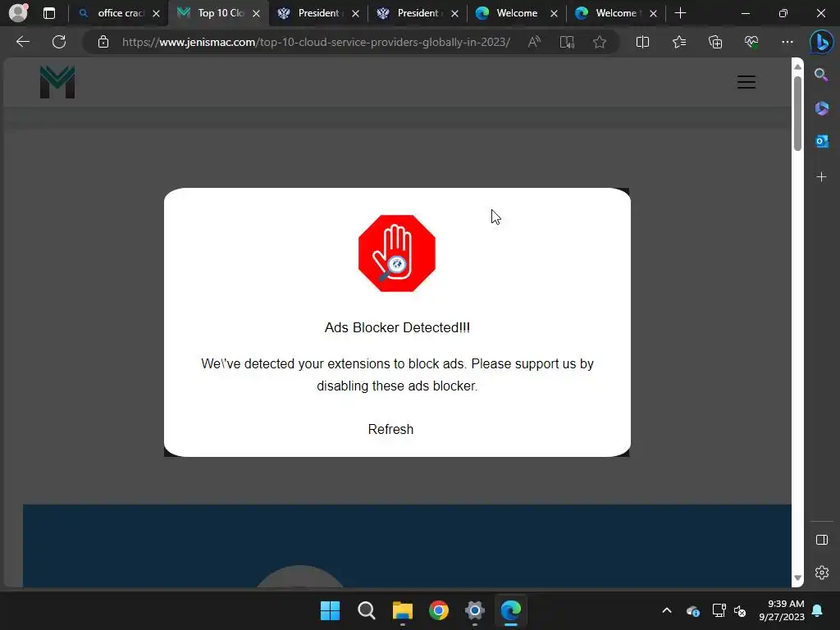840x630 pixels.
Task: Open sidebar settings gear
Action: tap(821, 573)
